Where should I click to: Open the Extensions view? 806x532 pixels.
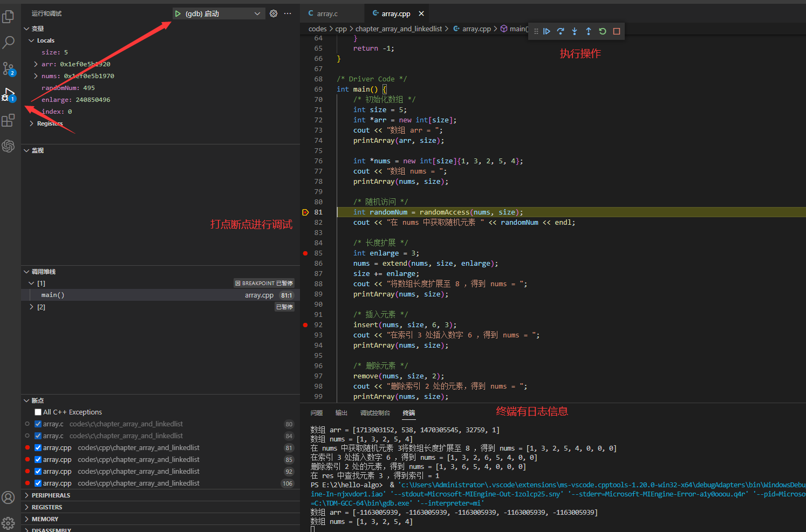[8, 120]
